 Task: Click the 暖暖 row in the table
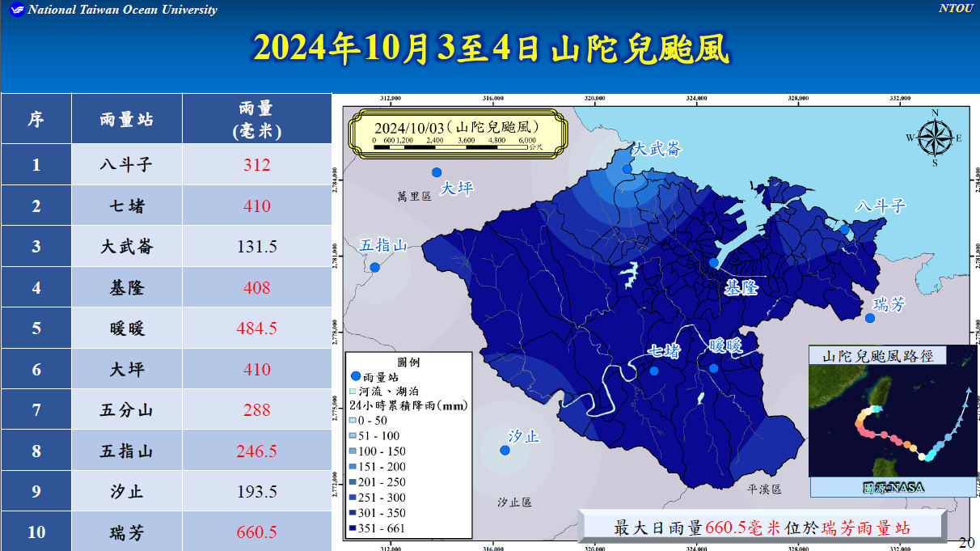tap(127, 328)
